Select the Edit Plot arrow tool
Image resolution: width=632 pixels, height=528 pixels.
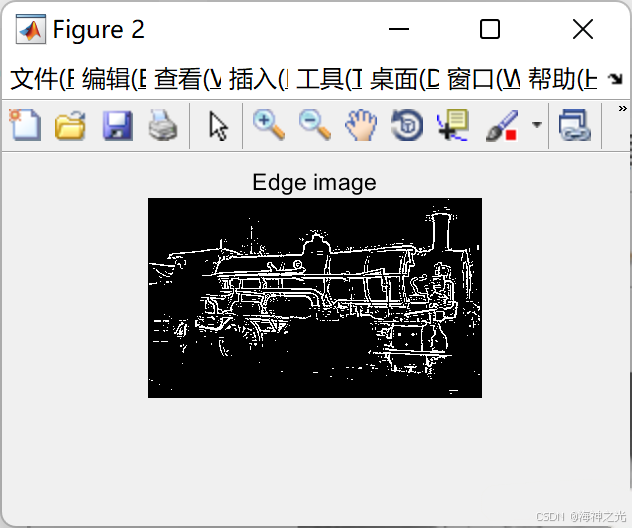coord(218,126)
